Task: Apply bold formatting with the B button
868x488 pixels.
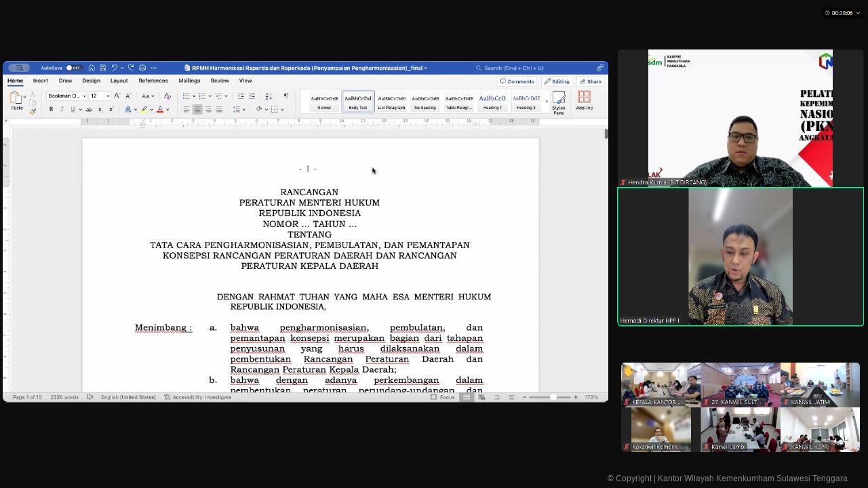Action: tap(51, 109)
